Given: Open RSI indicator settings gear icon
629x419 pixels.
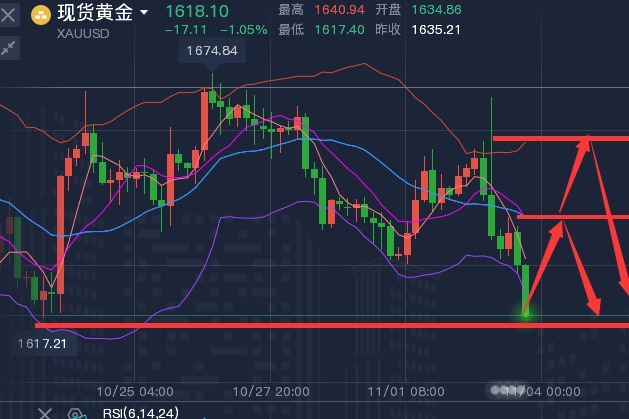Looking at the screenshot, I should pyautogui.click(x=74, y=412).
